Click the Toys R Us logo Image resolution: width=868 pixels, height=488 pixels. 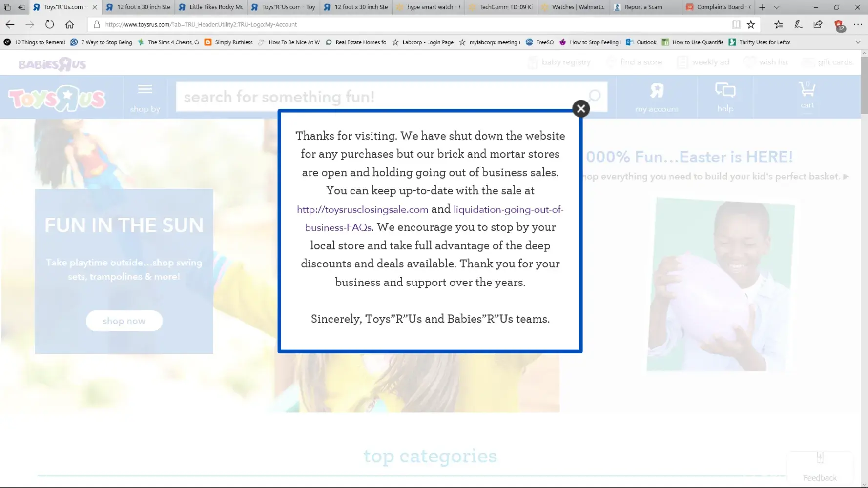(x=57, y=98)
